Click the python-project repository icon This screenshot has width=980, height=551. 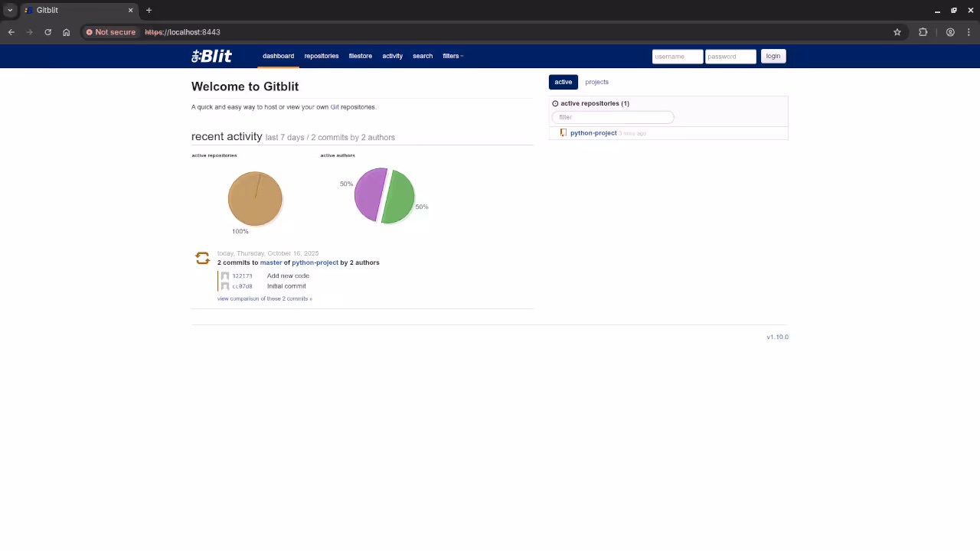point(563,133)
